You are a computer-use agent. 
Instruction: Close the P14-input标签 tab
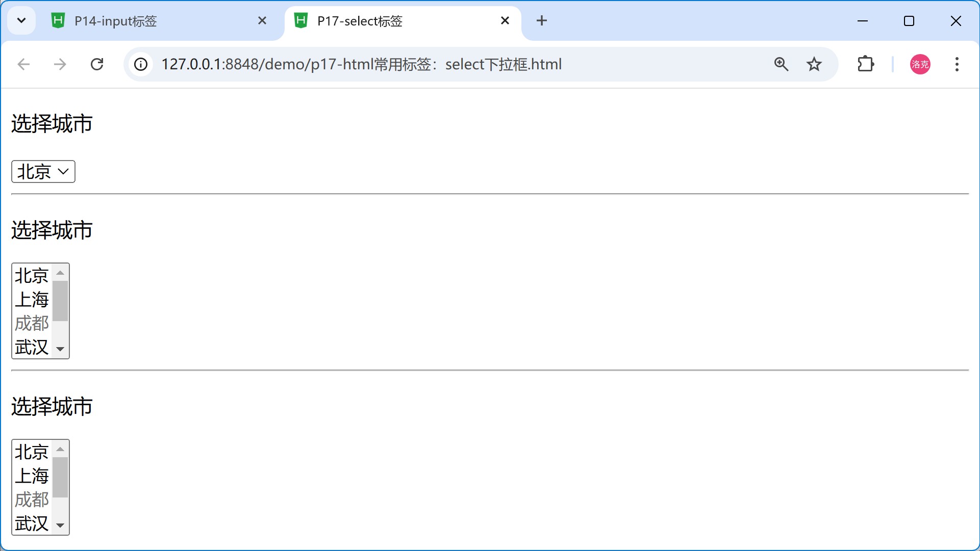[x=262, y=21]
